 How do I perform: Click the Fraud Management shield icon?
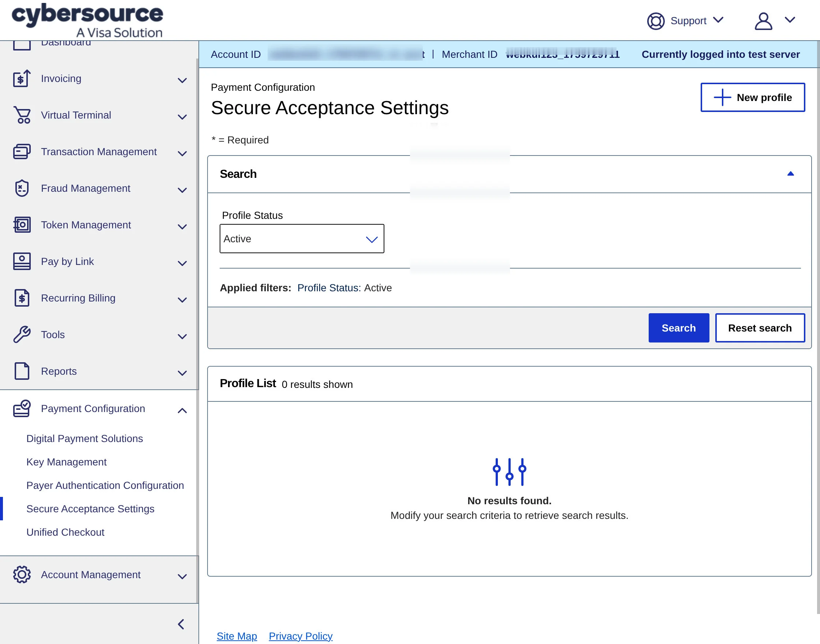click(22, 188)
